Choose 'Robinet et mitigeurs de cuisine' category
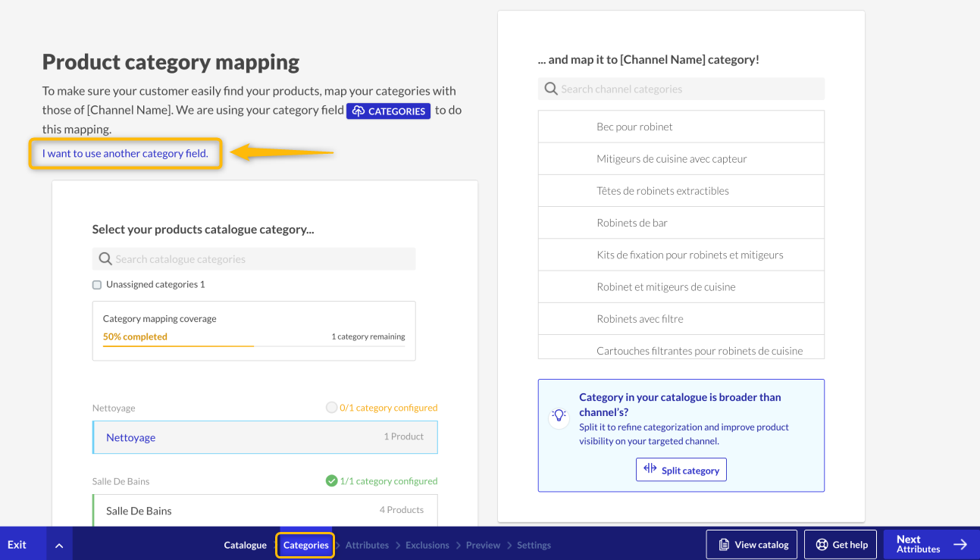This screenshot has height=560, width=980. point(681,286)
